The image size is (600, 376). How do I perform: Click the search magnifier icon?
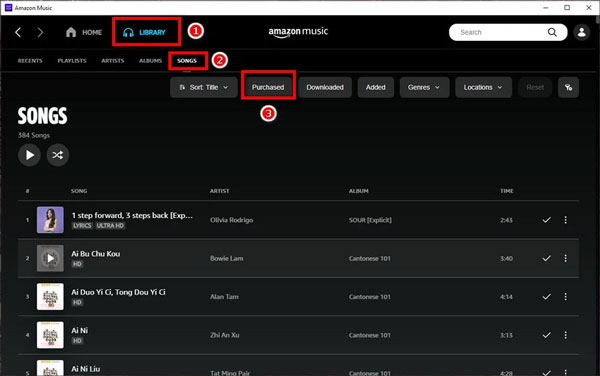(x=552, y=32)
